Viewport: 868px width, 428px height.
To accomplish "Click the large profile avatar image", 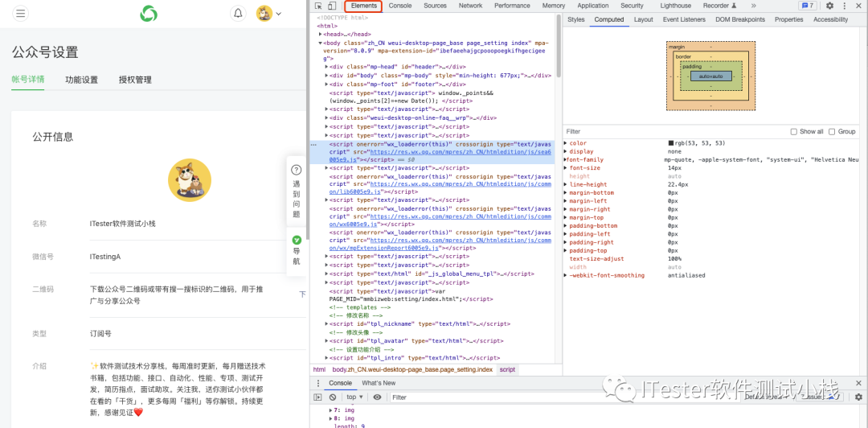I will [190, 180].
